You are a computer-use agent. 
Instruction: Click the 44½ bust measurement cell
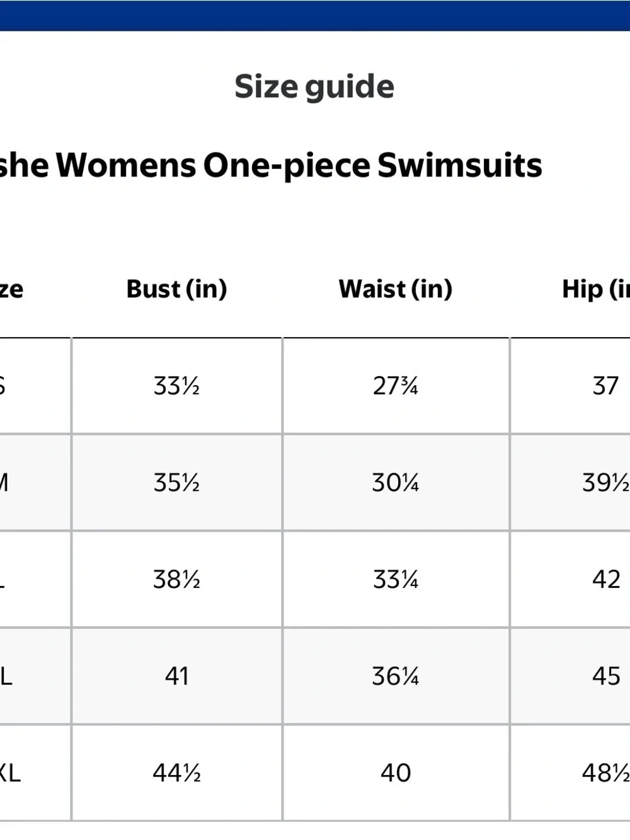click(x=177, y=773)
